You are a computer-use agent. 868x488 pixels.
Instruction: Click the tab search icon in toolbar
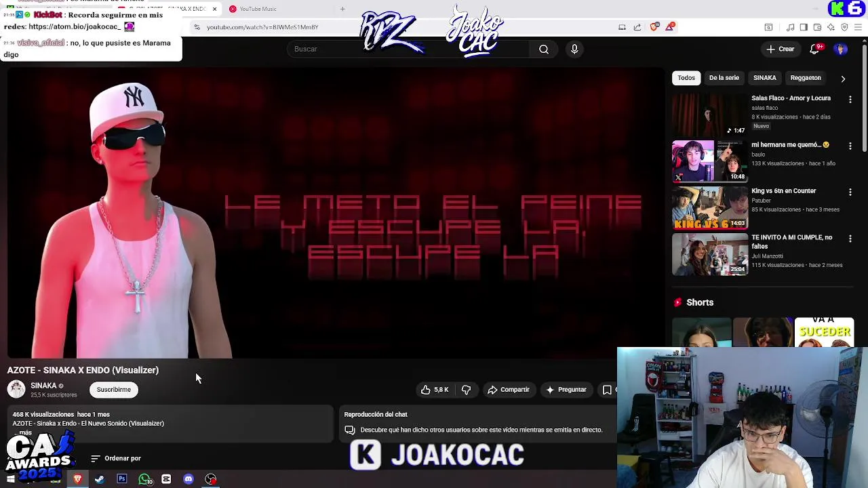[768, 27]
